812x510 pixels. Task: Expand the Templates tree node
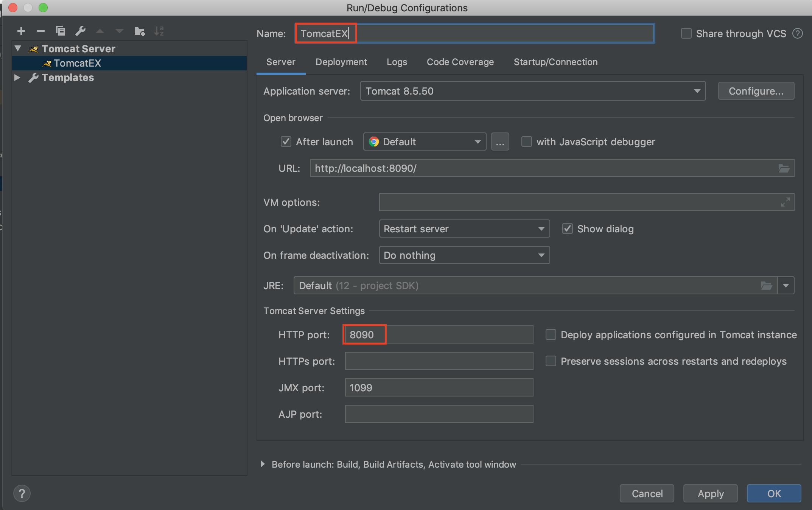click(17, 78)
